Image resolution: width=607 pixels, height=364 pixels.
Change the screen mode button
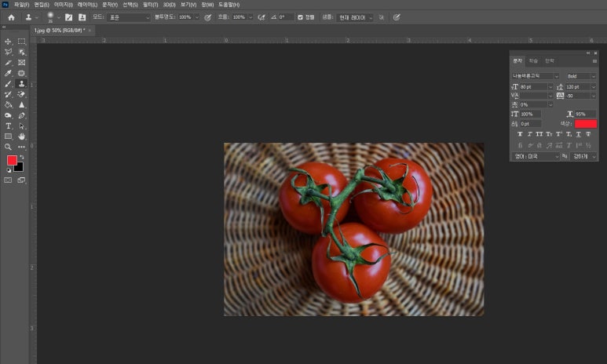(x=22, y=180)
